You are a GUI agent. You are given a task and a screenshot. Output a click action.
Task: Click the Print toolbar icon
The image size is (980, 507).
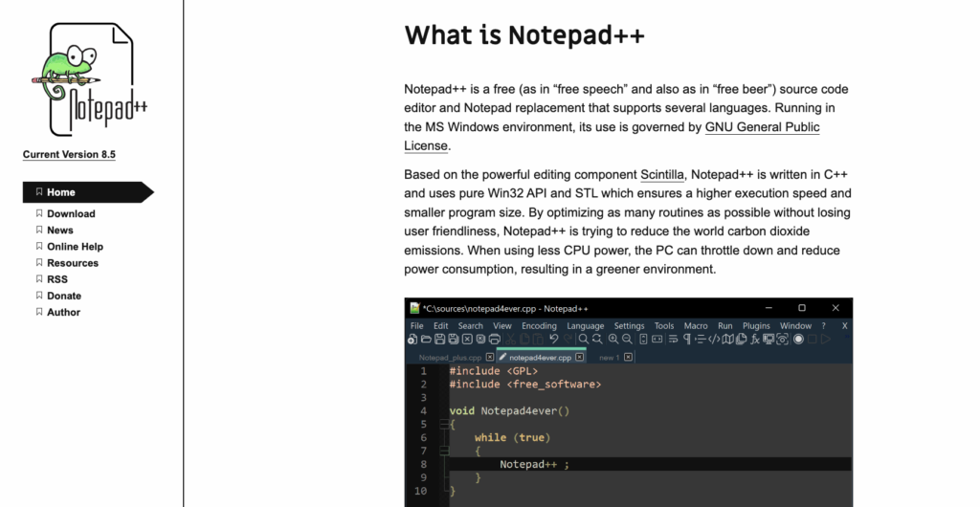[495, 339]
